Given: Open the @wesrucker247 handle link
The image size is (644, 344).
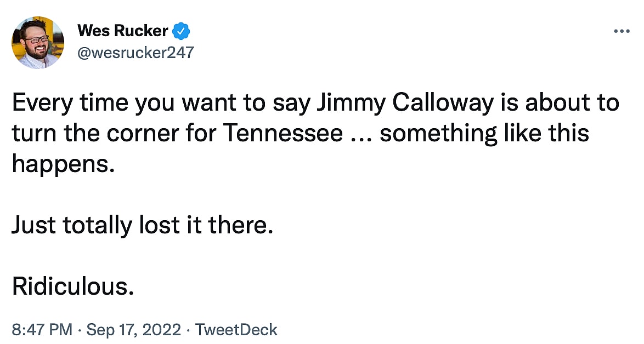Looking at the screenshot, I should tap(136, 53).
